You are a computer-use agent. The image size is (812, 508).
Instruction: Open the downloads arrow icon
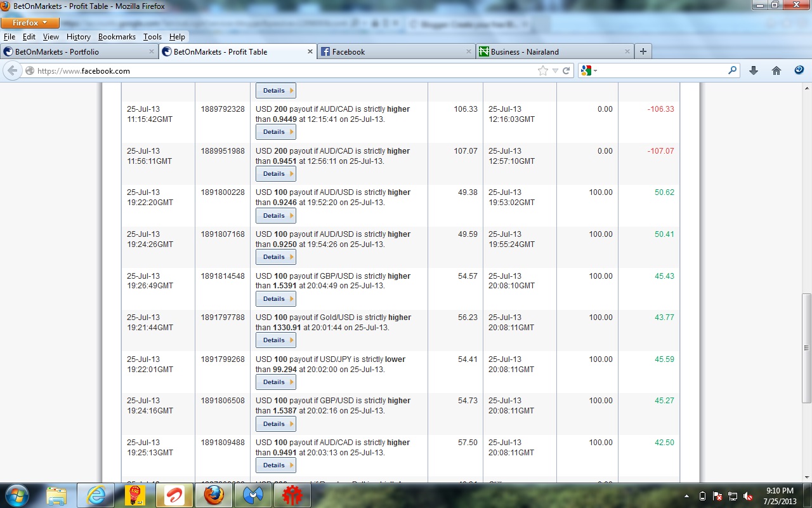click(x=754, y=71)
